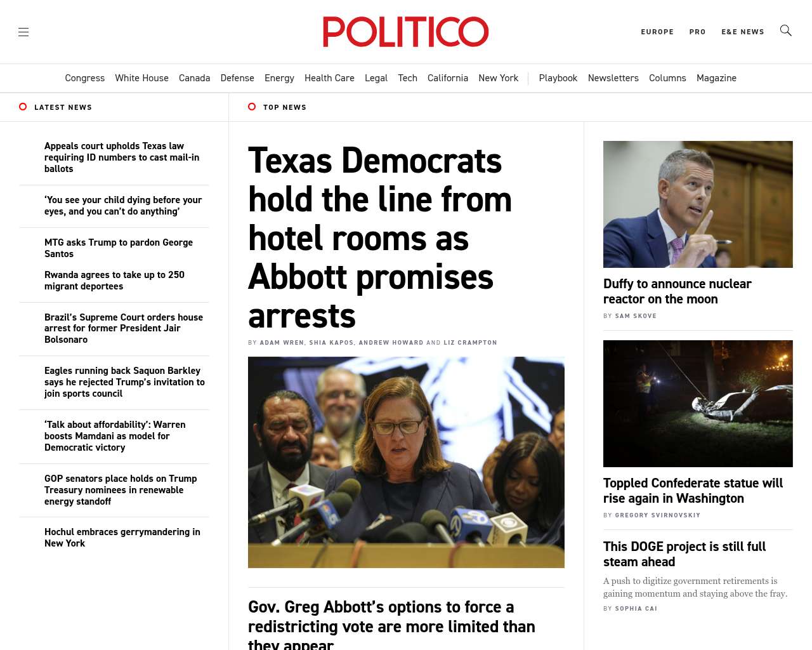Click the search magnifier icon
This screenshot has height=650, width=812.
point(785,30)
